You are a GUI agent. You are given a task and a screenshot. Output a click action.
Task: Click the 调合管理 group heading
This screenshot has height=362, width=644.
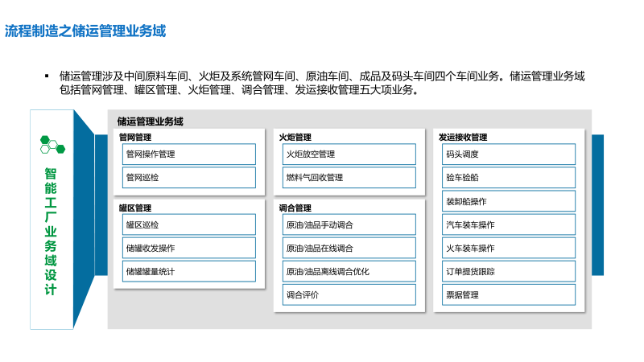(295, 208)
